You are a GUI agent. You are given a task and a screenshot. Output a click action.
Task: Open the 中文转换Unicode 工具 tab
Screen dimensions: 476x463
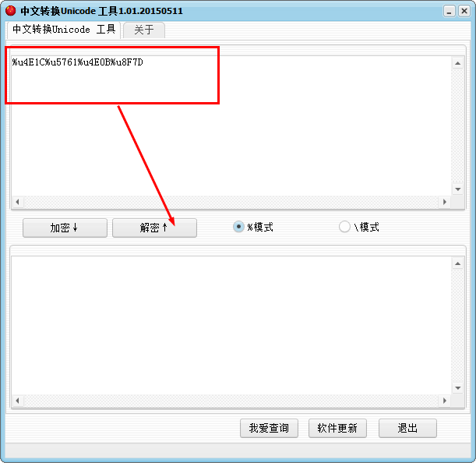click(x=64, y=30)
